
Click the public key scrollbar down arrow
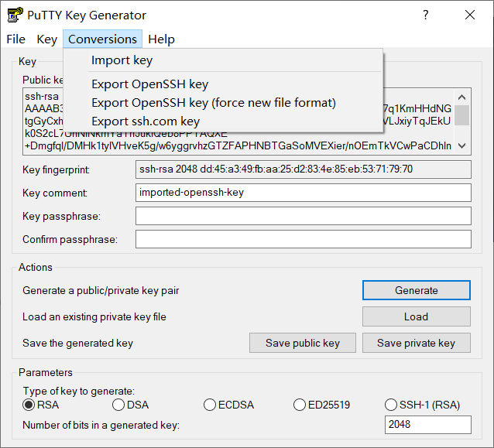pos(461,145)
